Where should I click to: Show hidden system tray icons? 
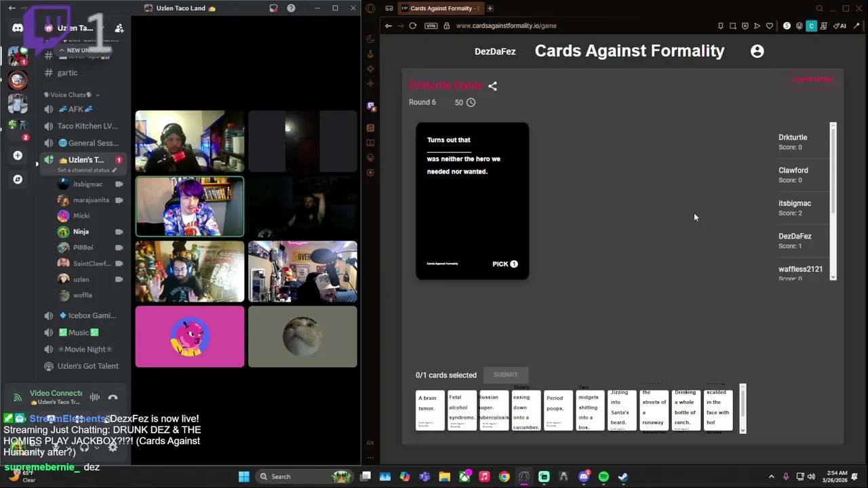[x=771, y=476]
